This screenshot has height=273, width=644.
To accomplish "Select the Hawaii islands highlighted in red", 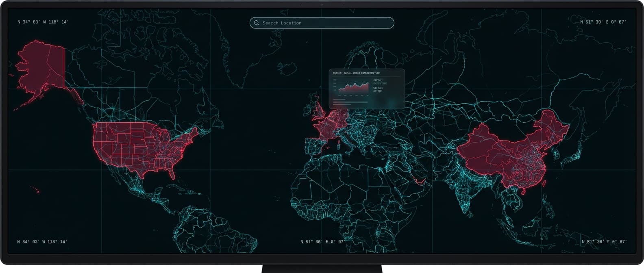I will click(x=36, y=189).
